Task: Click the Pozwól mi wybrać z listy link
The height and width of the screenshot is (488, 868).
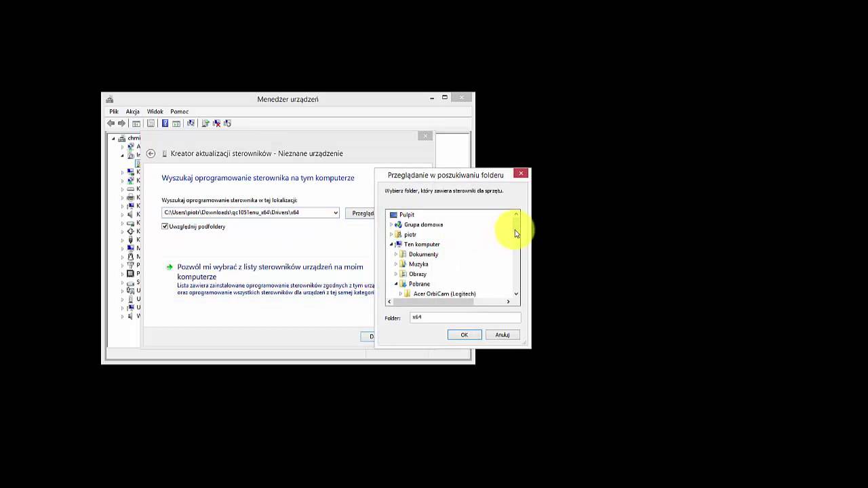Action: (x=271, y=272)
